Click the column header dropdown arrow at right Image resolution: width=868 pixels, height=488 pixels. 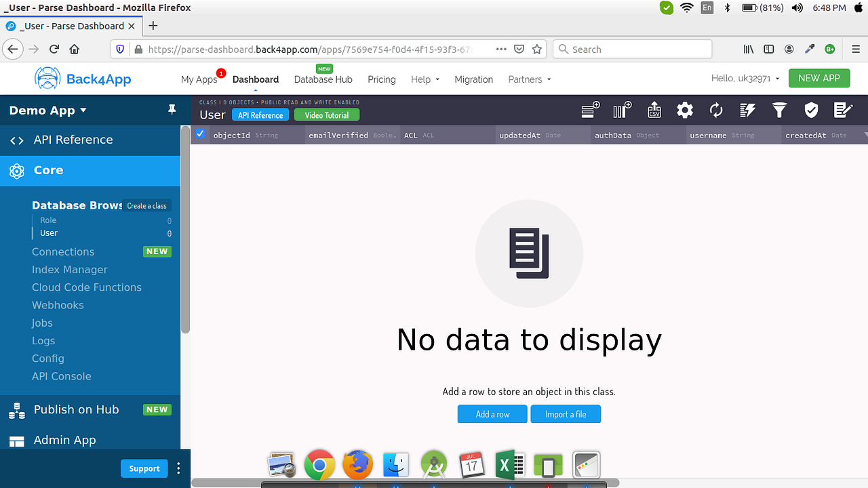click(865, 135)
